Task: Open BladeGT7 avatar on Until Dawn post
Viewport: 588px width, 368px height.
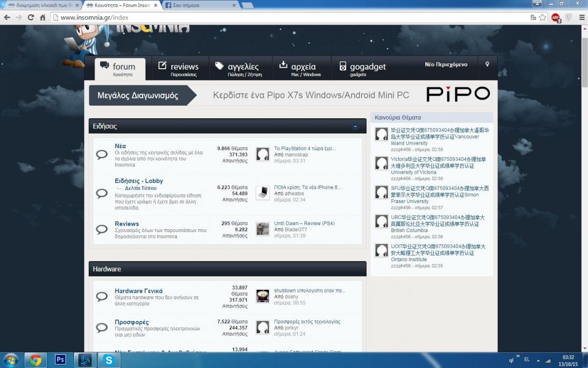Action: tap(263, 229)
